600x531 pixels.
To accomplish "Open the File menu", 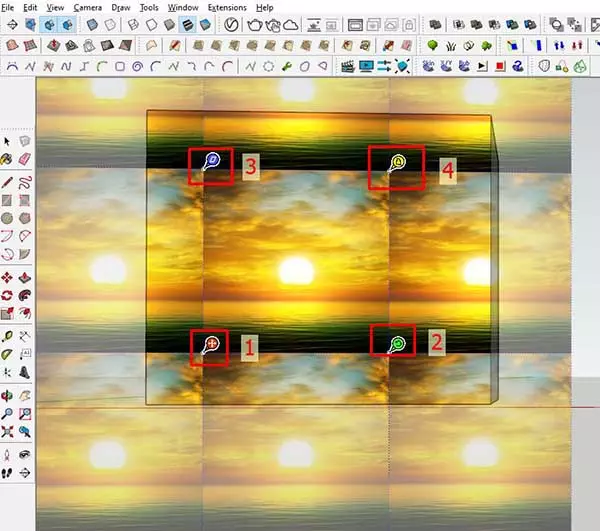I will [12, 7].
